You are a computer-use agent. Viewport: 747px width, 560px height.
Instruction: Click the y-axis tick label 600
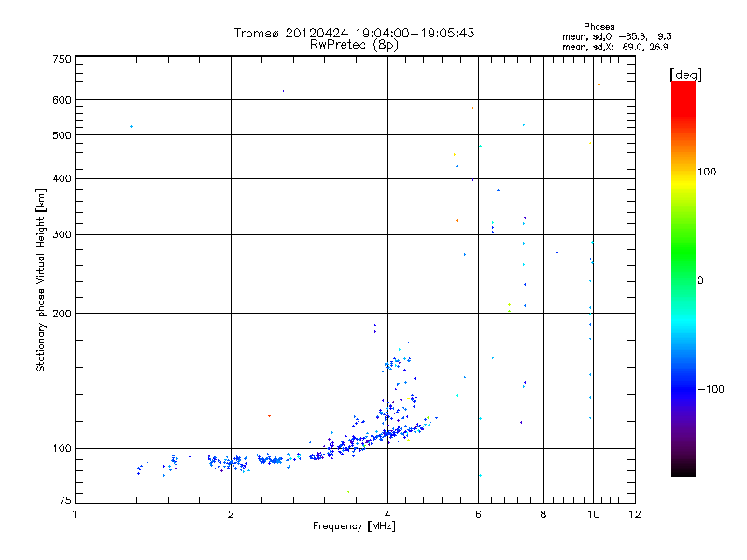(x=62, y=100)
